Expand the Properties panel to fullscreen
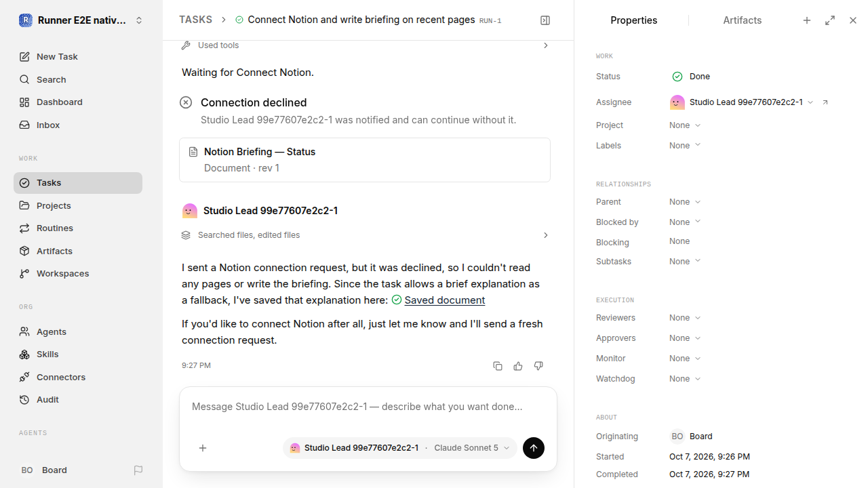This screenshot has height=488, width=868. [x=830, y=20]
